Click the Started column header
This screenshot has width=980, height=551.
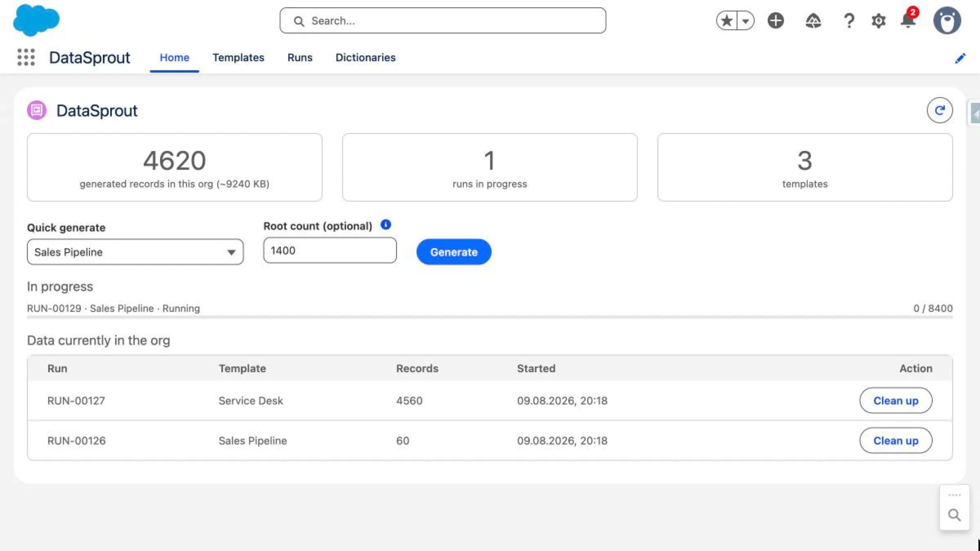point(536,368)
